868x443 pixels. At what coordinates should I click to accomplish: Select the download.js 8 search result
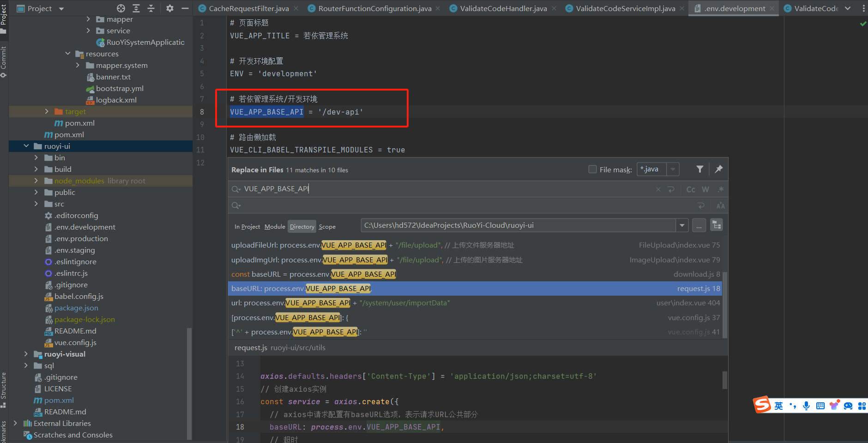click(476, 274)
